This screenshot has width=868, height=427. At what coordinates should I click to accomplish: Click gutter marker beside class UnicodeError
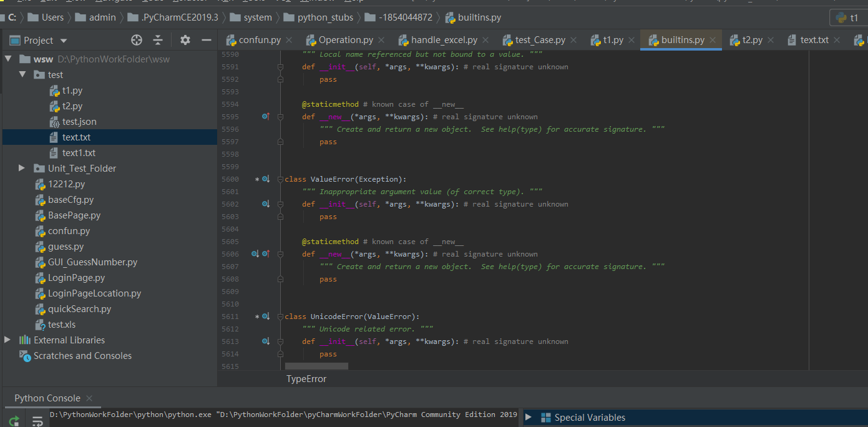tap(265, 317)
